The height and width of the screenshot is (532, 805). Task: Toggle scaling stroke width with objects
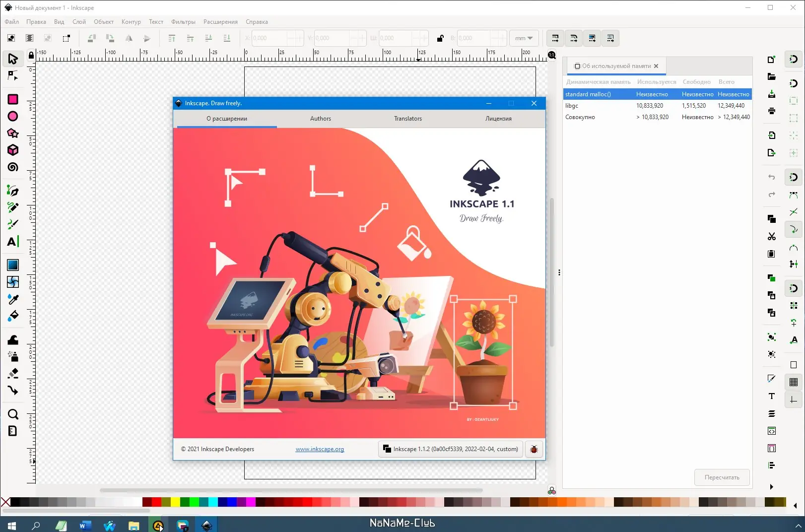point(555,38)
